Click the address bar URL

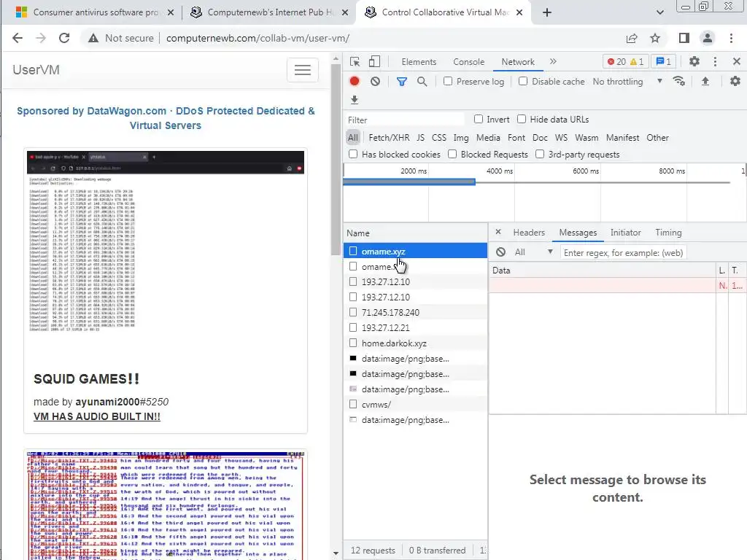click(x=258, y=38)
